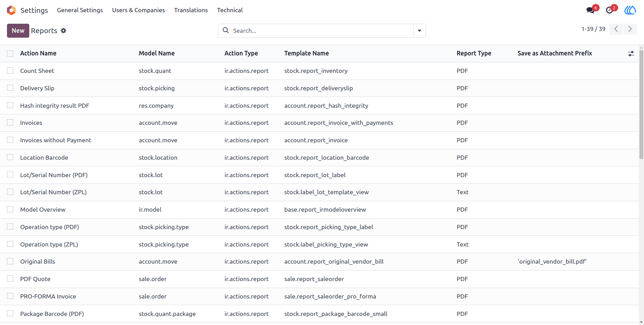The width and height of the screenshot is (644, 325).
Task: Check the box for Original Bills
Action: [10, 261]
